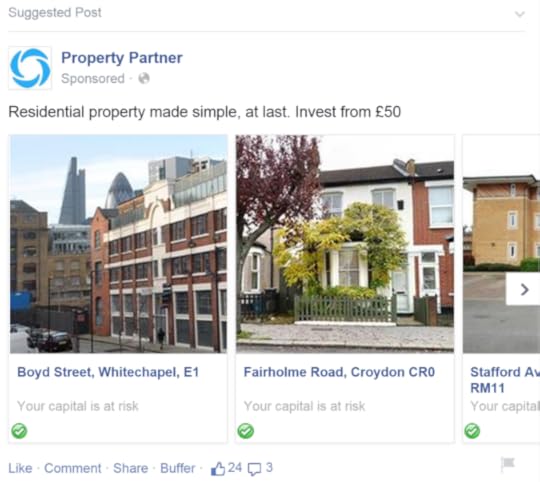Click green checkmark under Boyd Street card

point(19,431)
